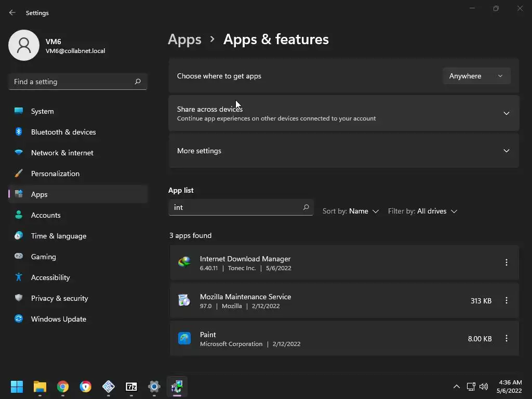Image resolution: width=532 pixels, height=399 pixels.
Task: Open three-dot menu for Internet Download Manager
Action: tap(506, 262)
